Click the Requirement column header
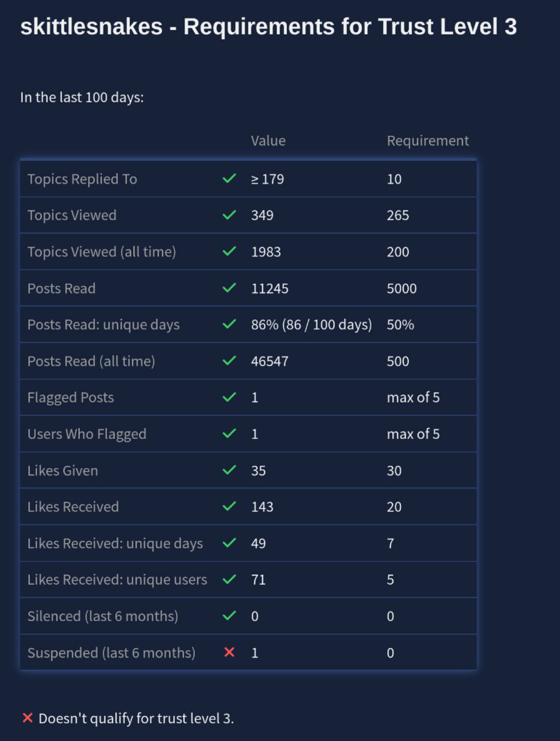This screenshot has width=560, height=741. pos(428,141)
